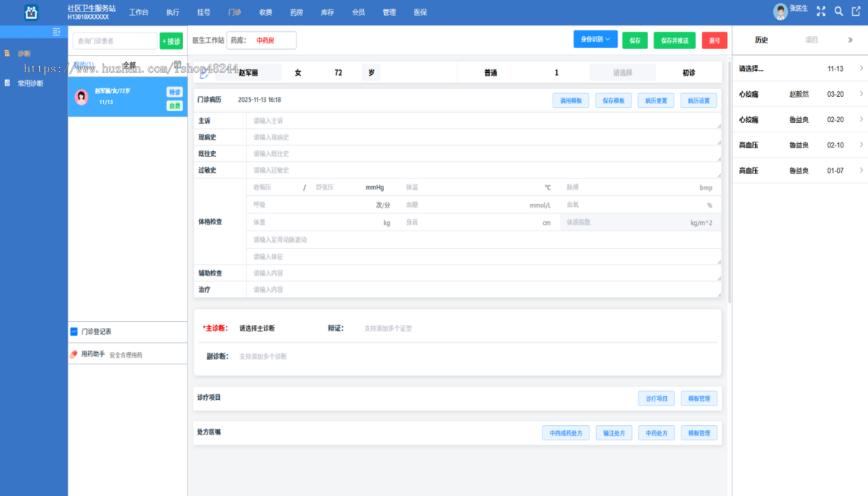Click 模板管理 in the 处方医嘱 row

(699, 433)
